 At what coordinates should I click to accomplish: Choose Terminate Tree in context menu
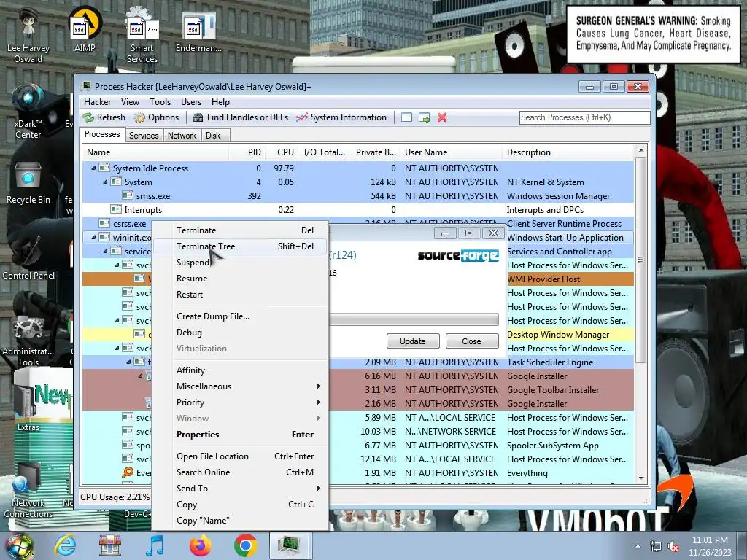pyautogui.click(x=240, y=246)
